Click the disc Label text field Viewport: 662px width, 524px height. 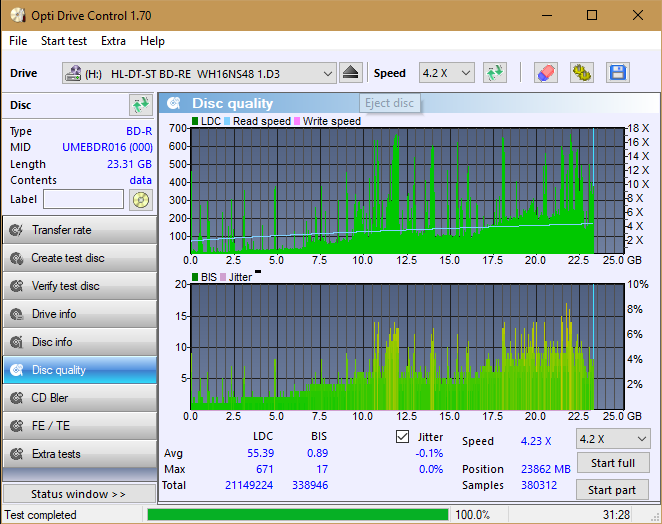(x=84, y=199)
